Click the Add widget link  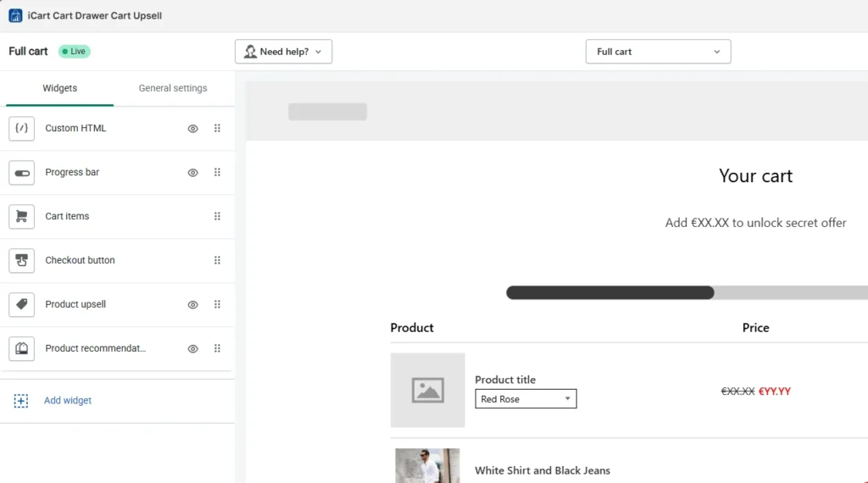coord(68,401)
